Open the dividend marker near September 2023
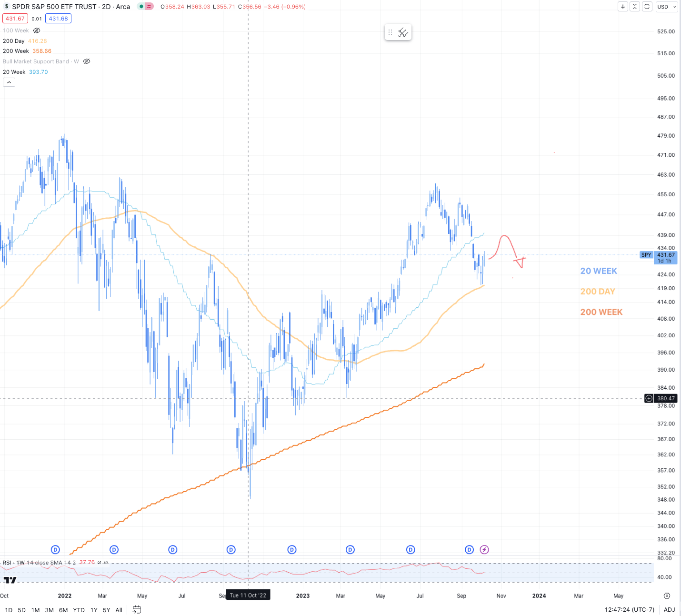This screenshot has width=681, height=616. coord(470,550)
